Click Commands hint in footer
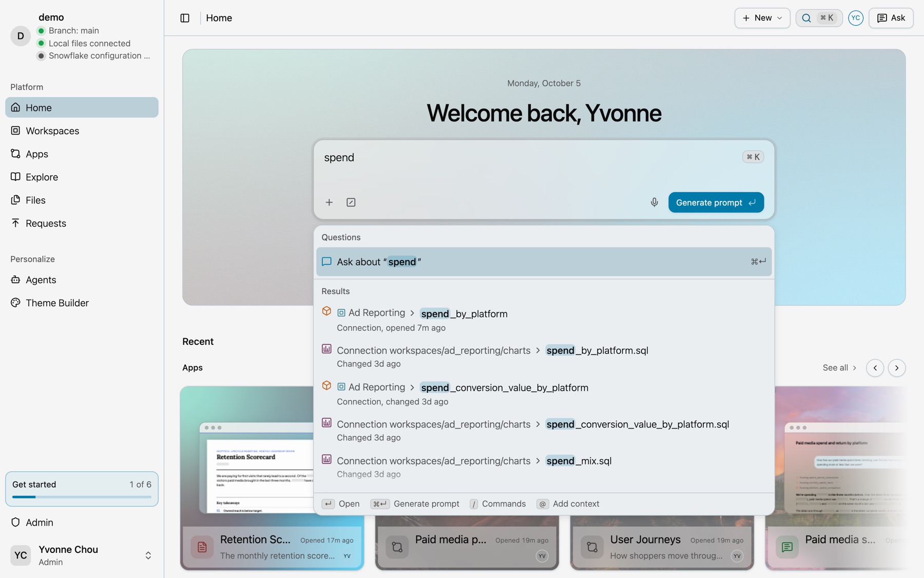 [498, 504]
